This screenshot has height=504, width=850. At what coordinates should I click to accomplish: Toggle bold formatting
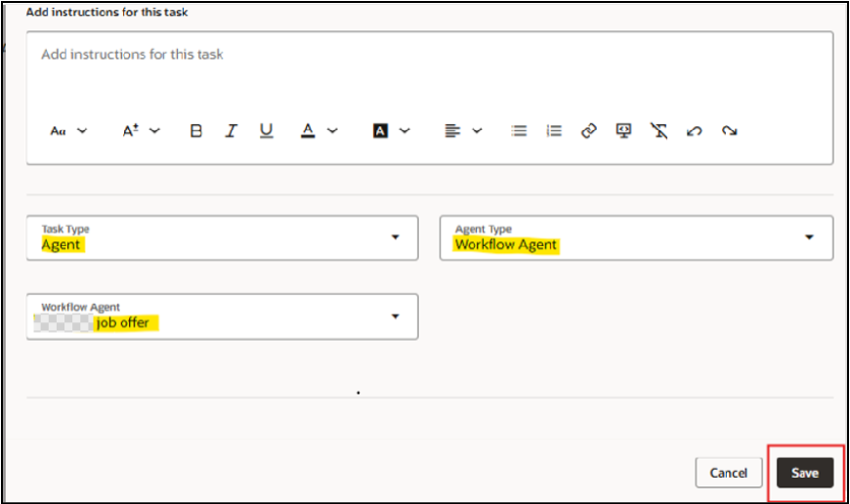coord(196,131)
